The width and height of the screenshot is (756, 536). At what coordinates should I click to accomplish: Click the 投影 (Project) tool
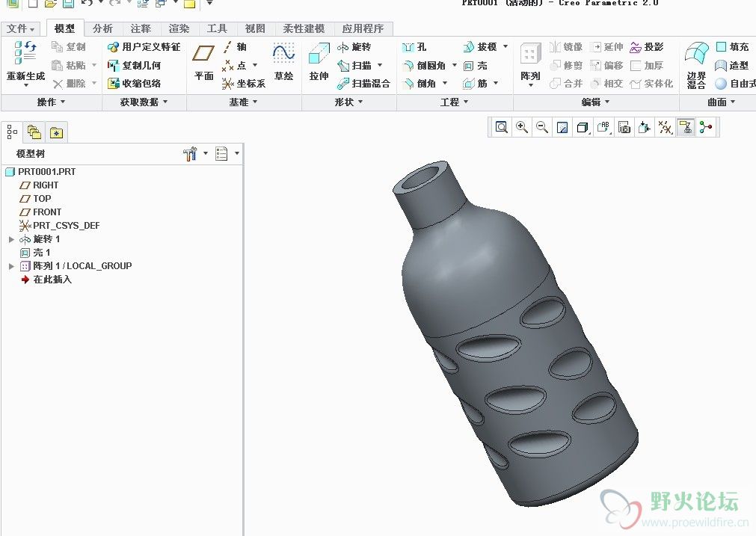(647, 47)
